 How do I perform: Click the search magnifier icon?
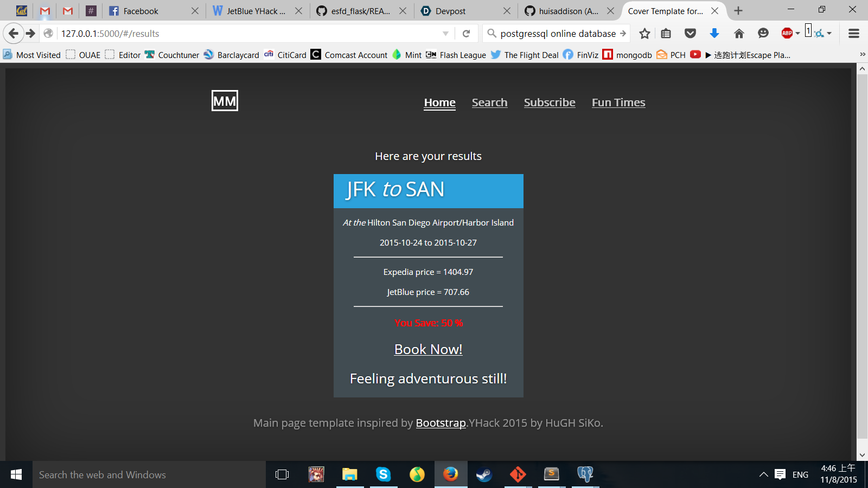coord(492,34)
